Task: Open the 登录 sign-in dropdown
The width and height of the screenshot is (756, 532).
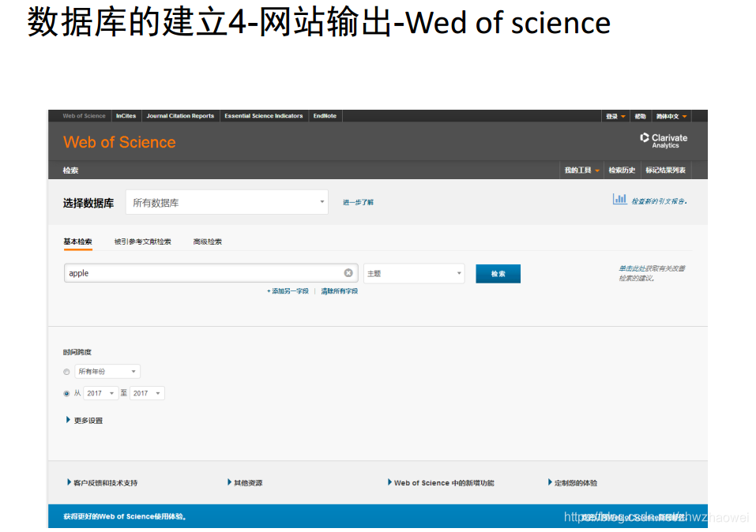Action: pyautogui.click(x=615, y=116)
